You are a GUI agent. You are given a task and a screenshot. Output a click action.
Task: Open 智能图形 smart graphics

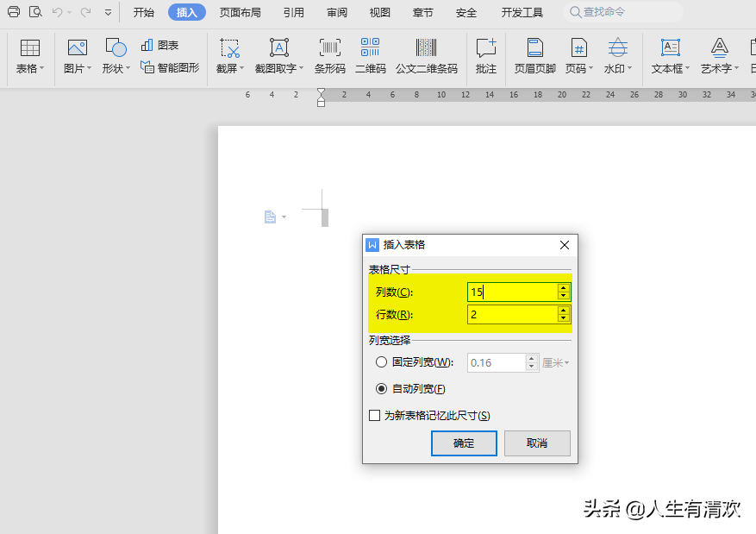(x=170, y=67)
